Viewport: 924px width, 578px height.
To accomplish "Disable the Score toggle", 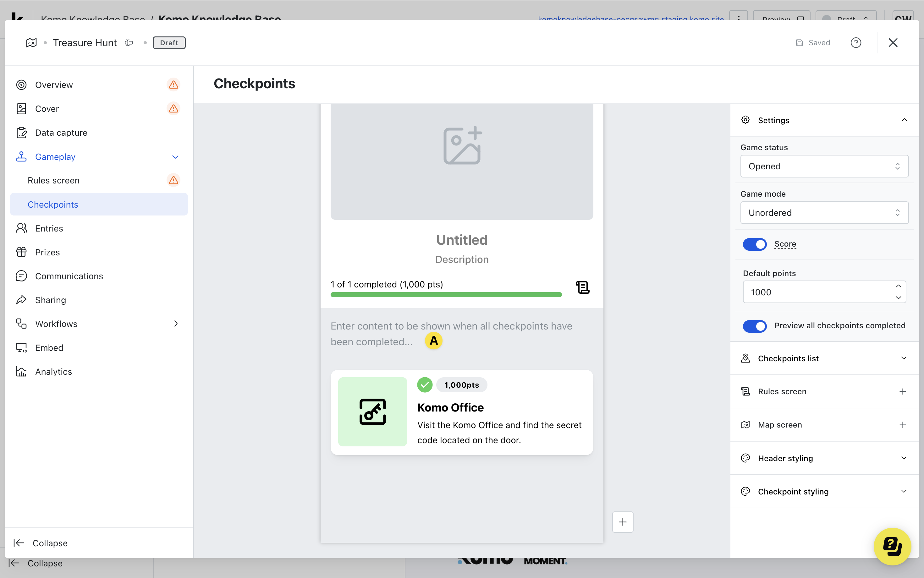I will pos(754,244).
